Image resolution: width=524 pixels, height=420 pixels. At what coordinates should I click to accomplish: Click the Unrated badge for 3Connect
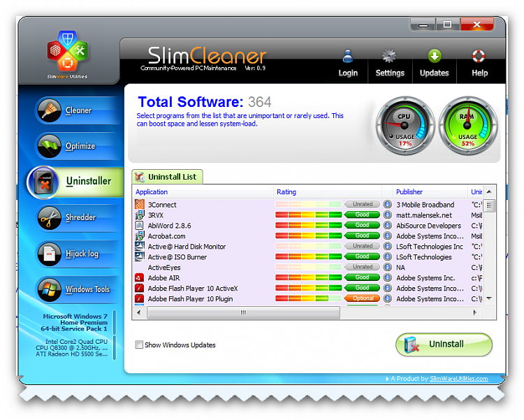click(362, 204)
